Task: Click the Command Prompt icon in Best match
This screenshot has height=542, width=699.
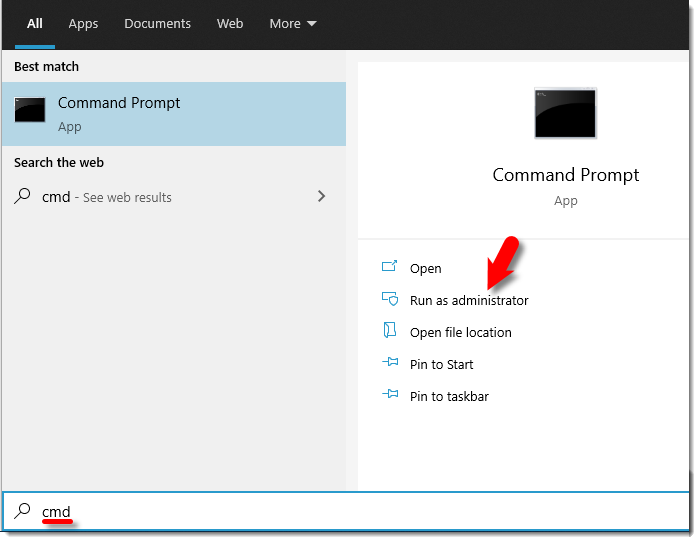Action: pos(30,111)
